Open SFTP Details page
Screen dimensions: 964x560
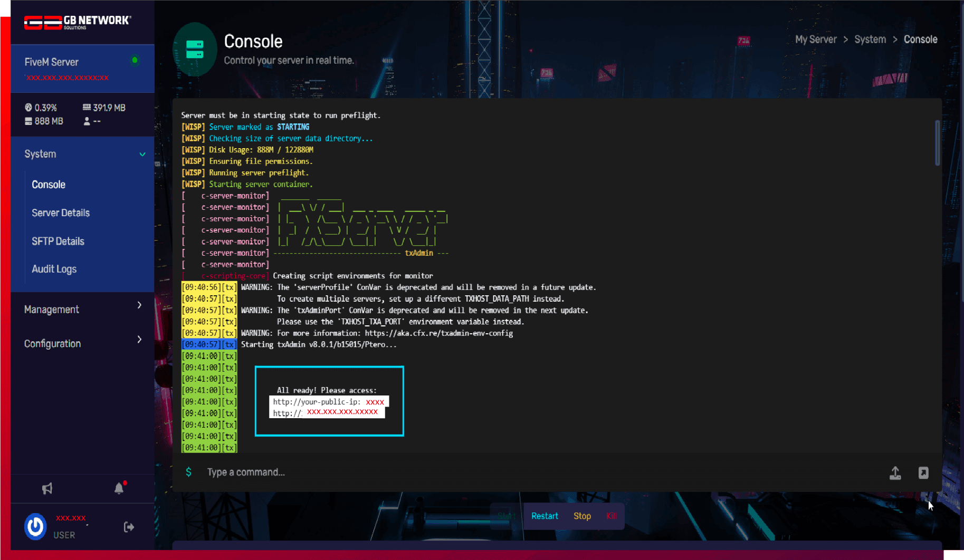[x=58, y=242]
